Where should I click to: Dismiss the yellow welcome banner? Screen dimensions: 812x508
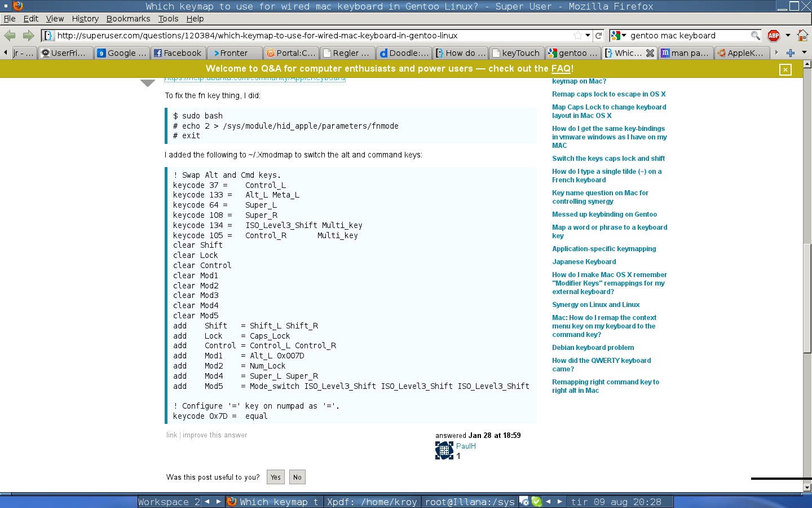[785, 69]
